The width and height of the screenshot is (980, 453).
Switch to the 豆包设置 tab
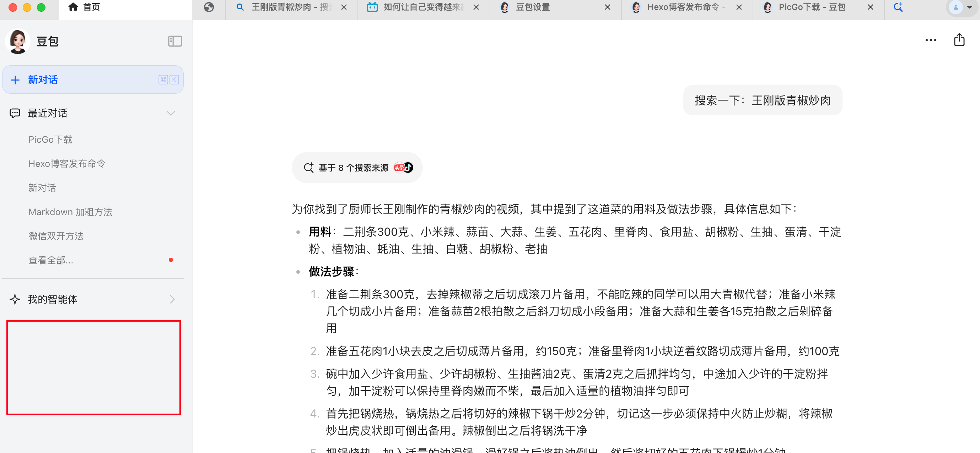[x=533, y=7]
